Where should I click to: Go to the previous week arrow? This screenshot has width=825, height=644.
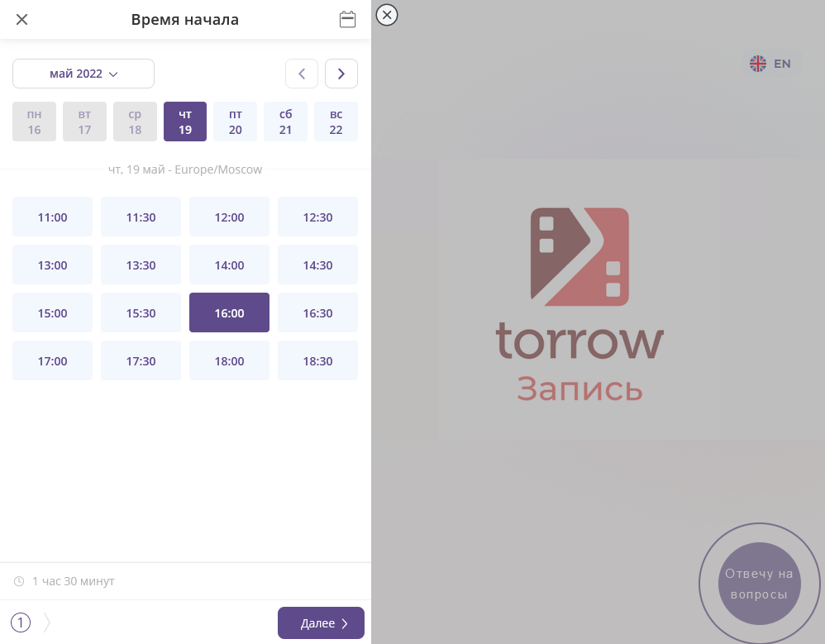pyautogui.click(x=302, y=74)
